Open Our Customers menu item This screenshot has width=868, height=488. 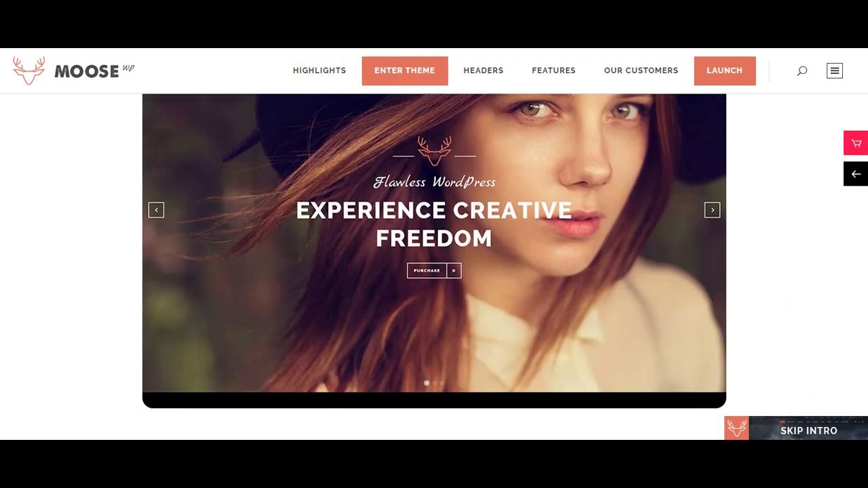click(x=641, y=70)
